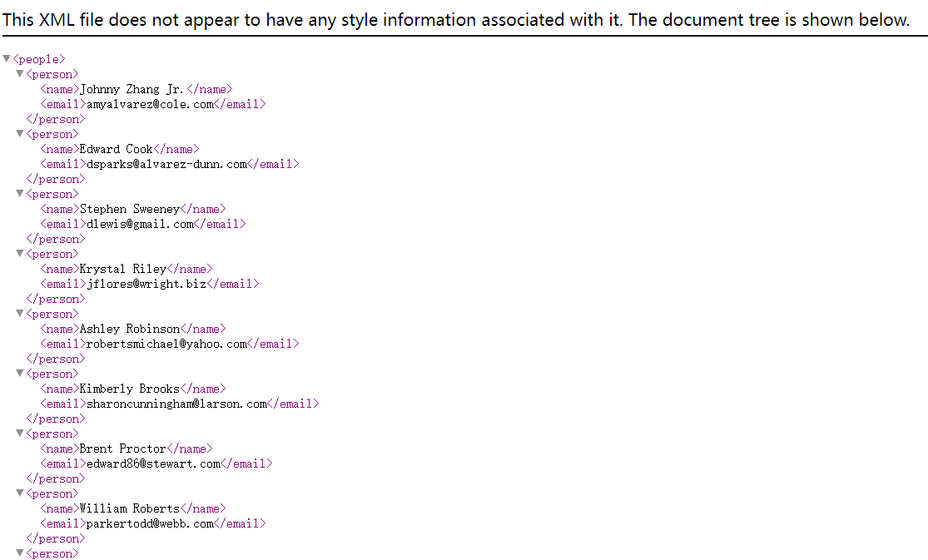This screenshot has width=928, height=560.
Task: Collapse the person node containing William Roberts
Action: (x=19, y=493)
